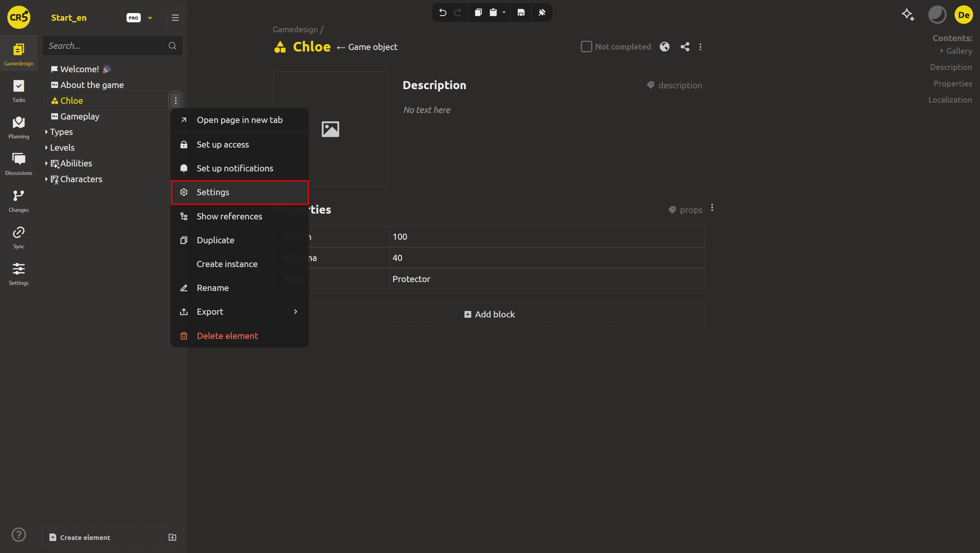The width and height of the screenshot is (980, 553).
Task: Expand the Levels tree node
Action: pyautogui.click(x=46, y=148)
